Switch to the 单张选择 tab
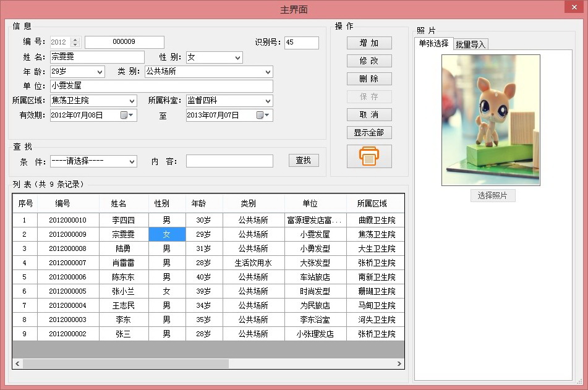This screenshot has width=588, height=390. pyautogui.click(x=434, y=43)
